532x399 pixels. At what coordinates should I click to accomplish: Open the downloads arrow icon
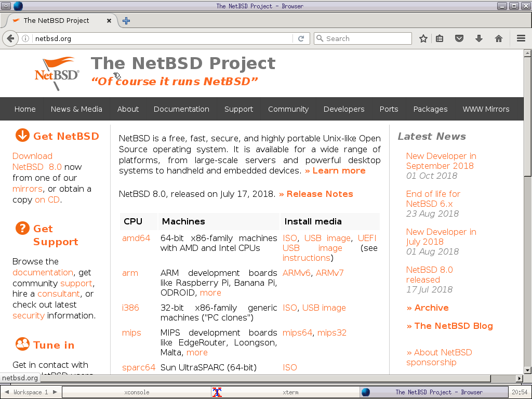(x=478, y=38)
